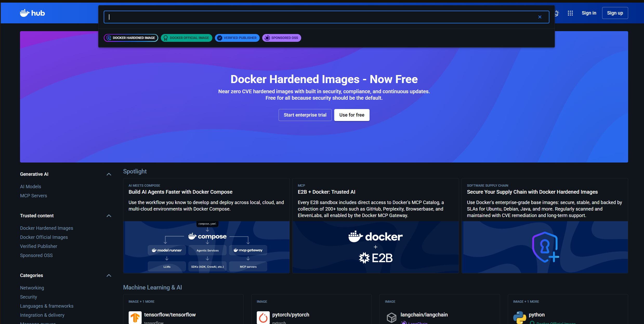Select the Integration & delivery category
The width and height of the screenshot is (644, 324).
pyautogui.click(x=42, y=315)
